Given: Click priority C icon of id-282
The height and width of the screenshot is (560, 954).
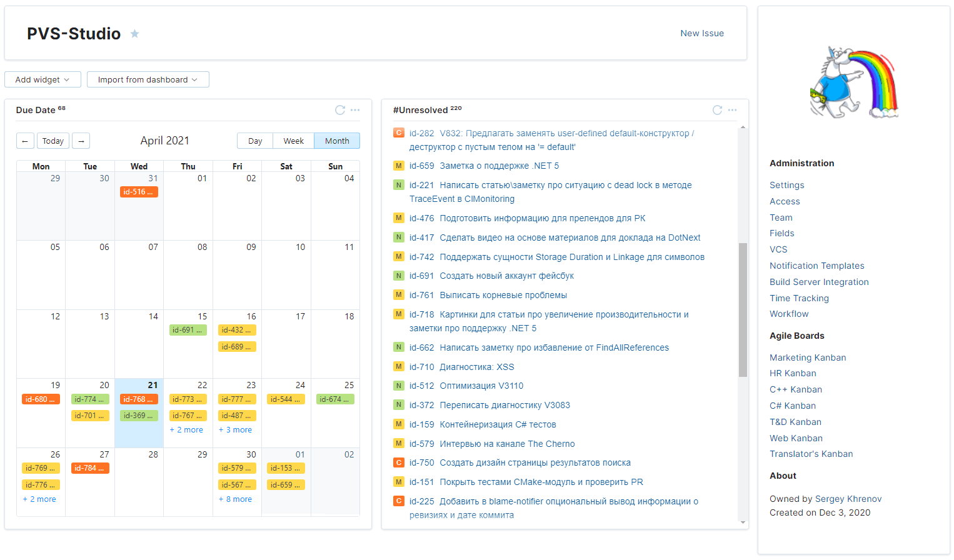Looking at the screenshot, I should click(398, 132).
